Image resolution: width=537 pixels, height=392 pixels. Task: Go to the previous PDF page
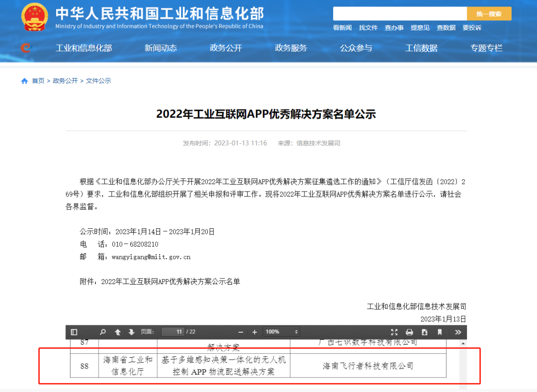117,332
